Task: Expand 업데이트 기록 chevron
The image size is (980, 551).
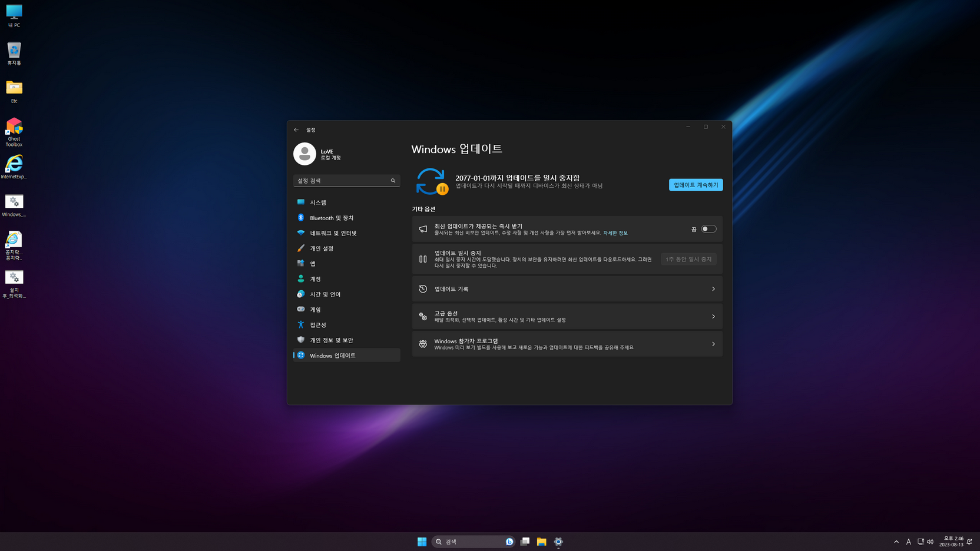Action: tap(713, 289)
